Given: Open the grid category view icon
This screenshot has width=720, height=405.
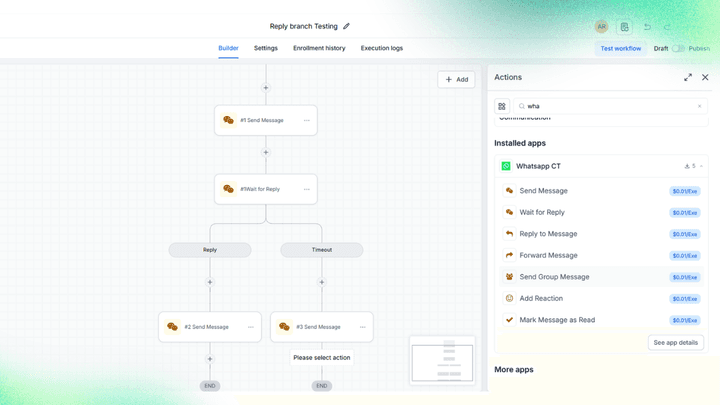Looking at the screenshot, I should (x=502, y=106).
